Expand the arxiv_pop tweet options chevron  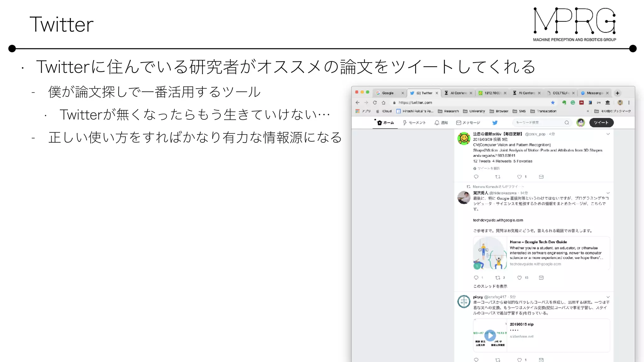point(608,134)
